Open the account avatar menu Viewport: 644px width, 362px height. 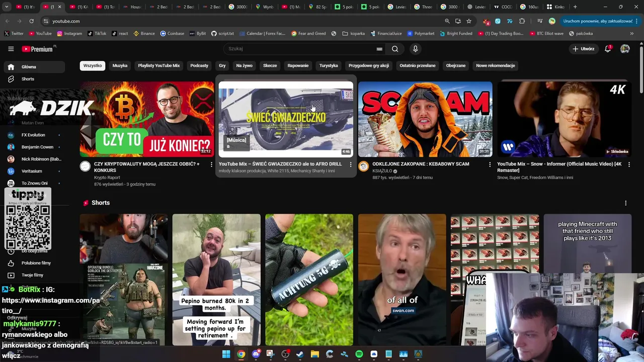(x=625, y=49)
